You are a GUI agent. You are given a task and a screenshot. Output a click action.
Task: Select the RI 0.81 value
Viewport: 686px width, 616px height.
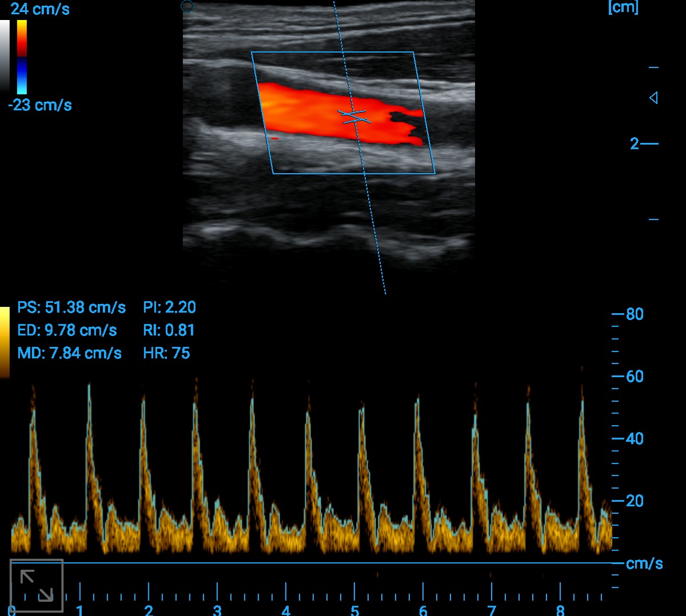click(169, 330)
